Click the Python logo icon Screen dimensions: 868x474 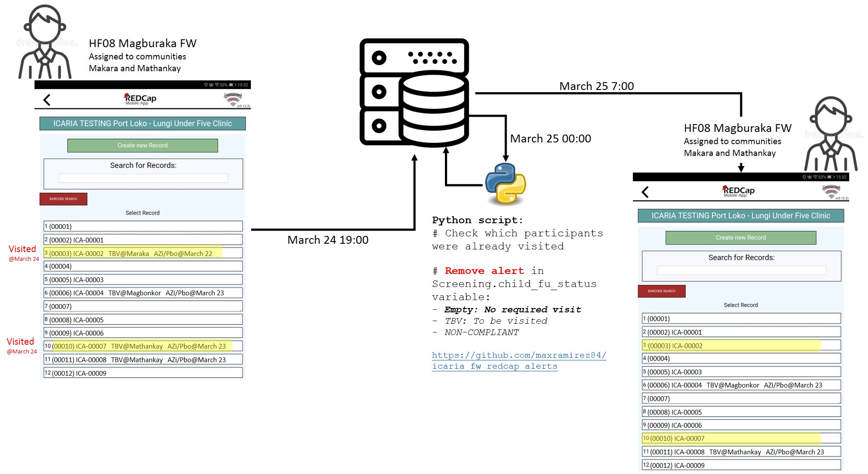pyautogui.click(x=505, y=184)
